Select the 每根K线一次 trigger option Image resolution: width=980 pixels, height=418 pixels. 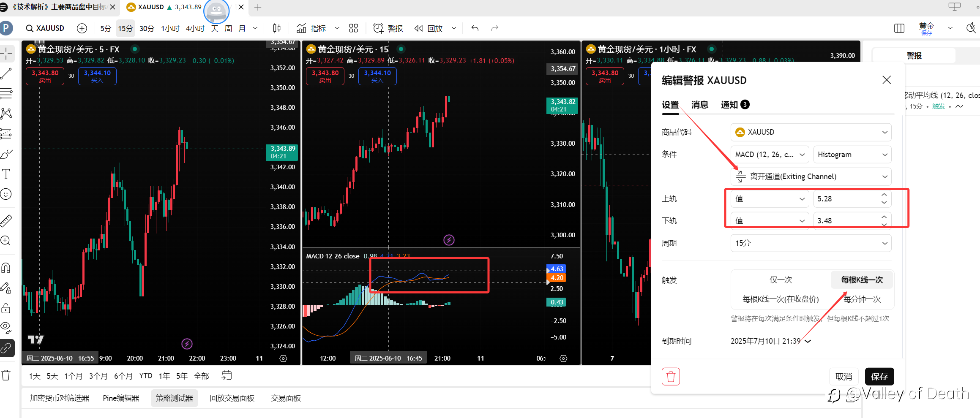tap(862, 280)
